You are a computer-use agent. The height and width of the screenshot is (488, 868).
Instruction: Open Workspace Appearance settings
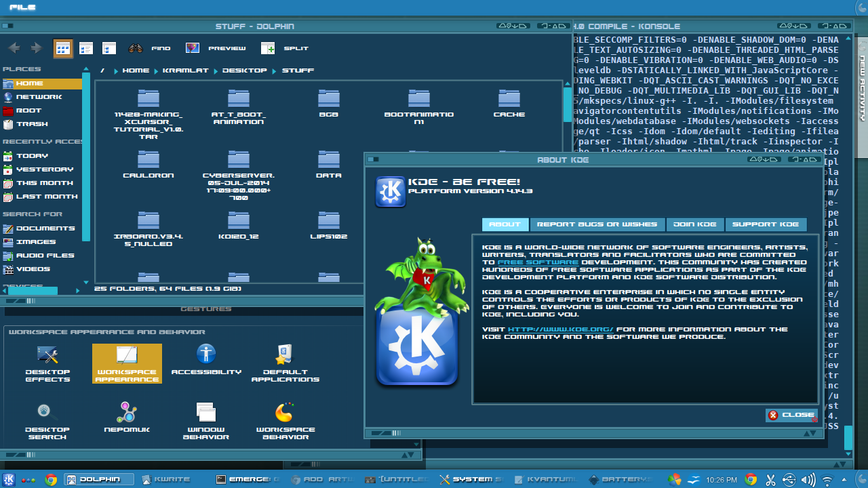(127, 364)
